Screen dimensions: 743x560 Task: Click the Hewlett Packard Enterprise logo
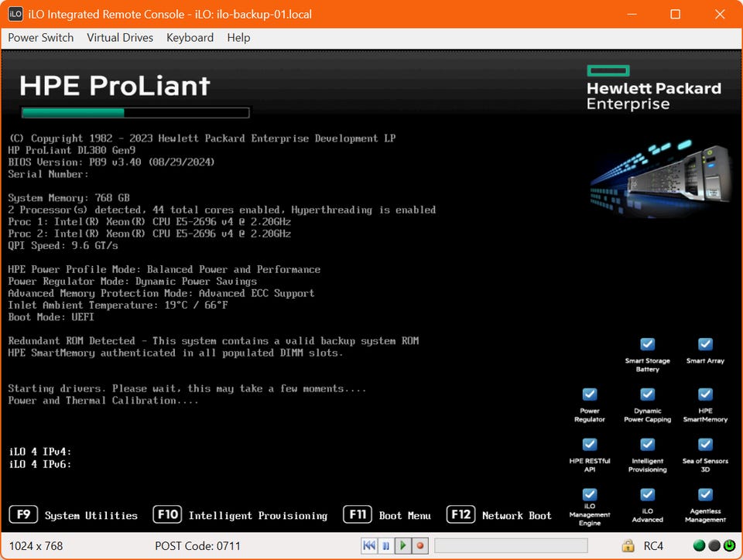[654, 87]
